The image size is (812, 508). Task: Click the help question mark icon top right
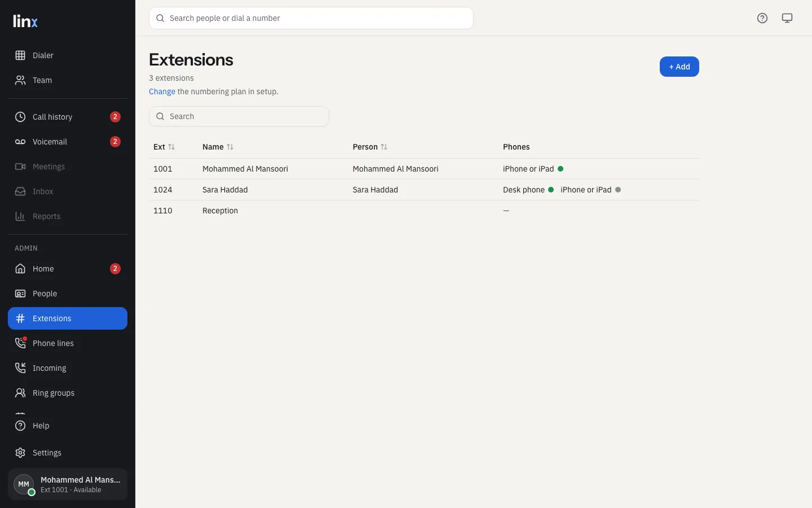coord(762,18)
